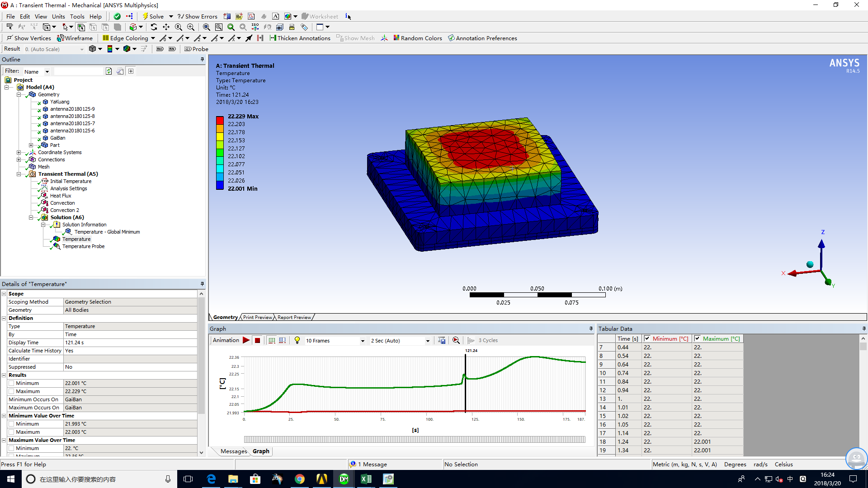Click the Look At view icon
The image size is (868, 488).
tap(268, 27)
